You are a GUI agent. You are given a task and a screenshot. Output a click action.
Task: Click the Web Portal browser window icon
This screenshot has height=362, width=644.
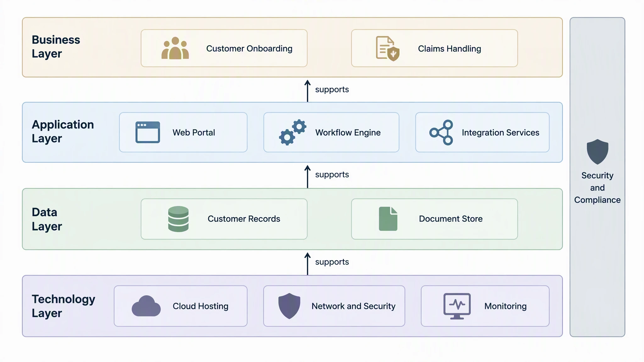pyautogui.click(x=148, y=132)
